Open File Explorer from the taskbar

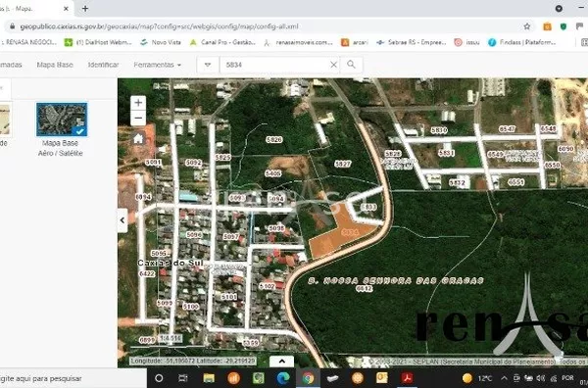[x=209, y=378]
